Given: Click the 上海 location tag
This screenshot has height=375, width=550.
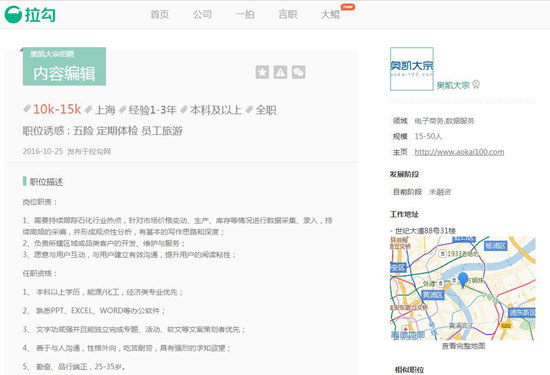Looking at the screenshot, I should pos(105,110).
